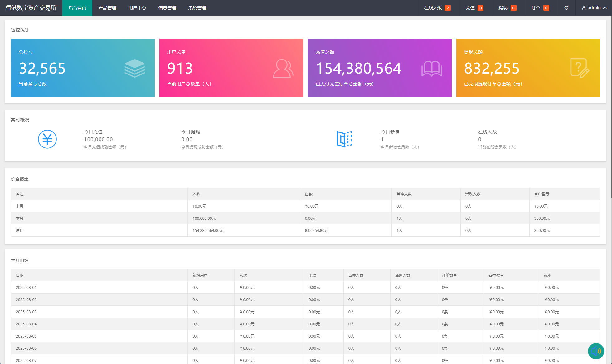Click the users icon on 用户总量 card
Image resolution: width=612 pixels, height=364 pixels.
click(x=283, y=69)
